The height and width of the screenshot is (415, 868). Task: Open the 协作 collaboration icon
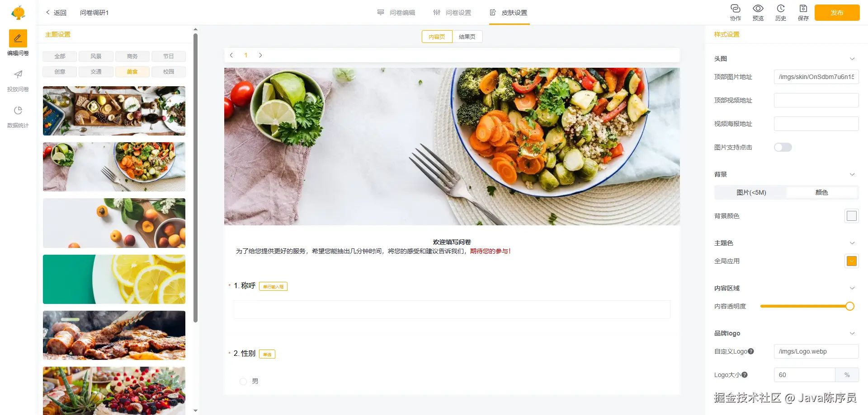coord(736,9)
